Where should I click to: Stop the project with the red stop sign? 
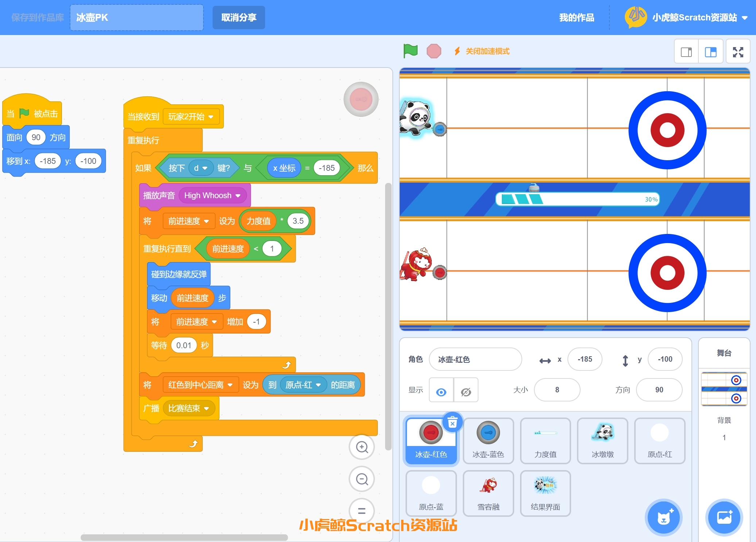pyautogui.click(x=434, y=51)
